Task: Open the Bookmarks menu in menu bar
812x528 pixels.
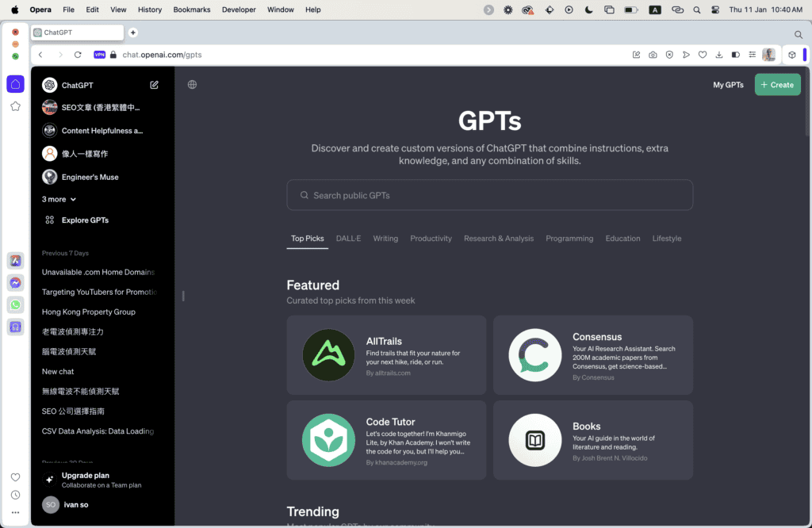Action: 192,10
